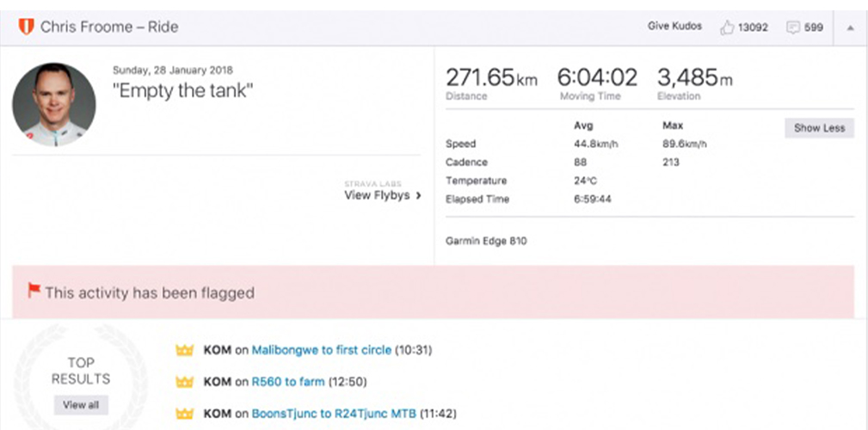Click View all top results button
The image size is (868, 430).
(81, 404)
